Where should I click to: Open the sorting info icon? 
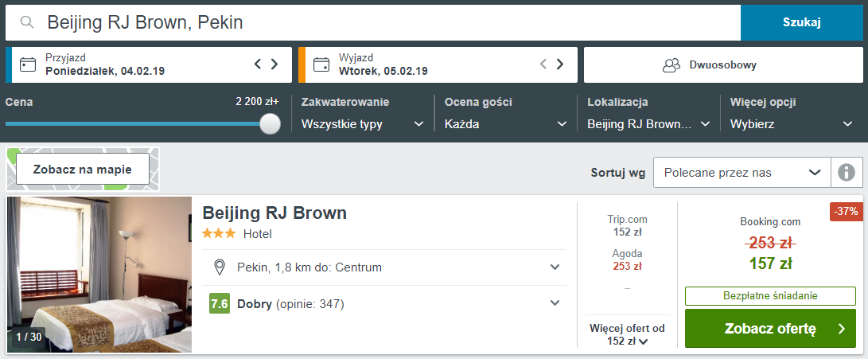[x=847, y=172]
